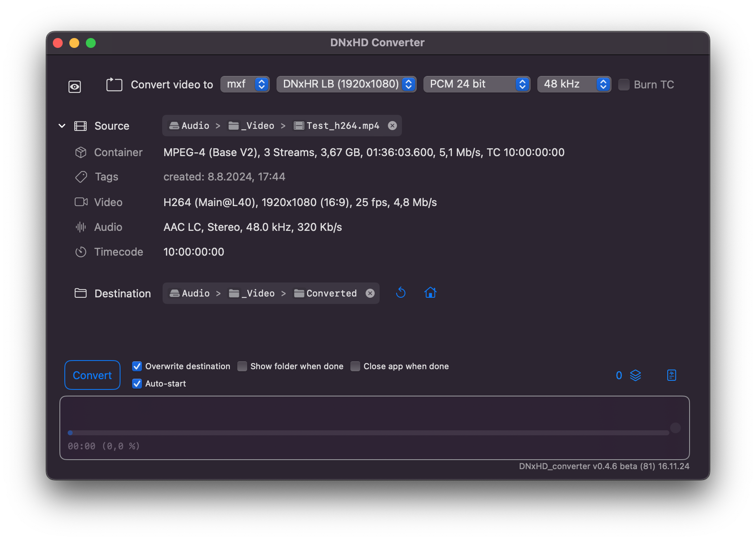Open the DNxHR LB codec dropdown

(x=346, y=84)
